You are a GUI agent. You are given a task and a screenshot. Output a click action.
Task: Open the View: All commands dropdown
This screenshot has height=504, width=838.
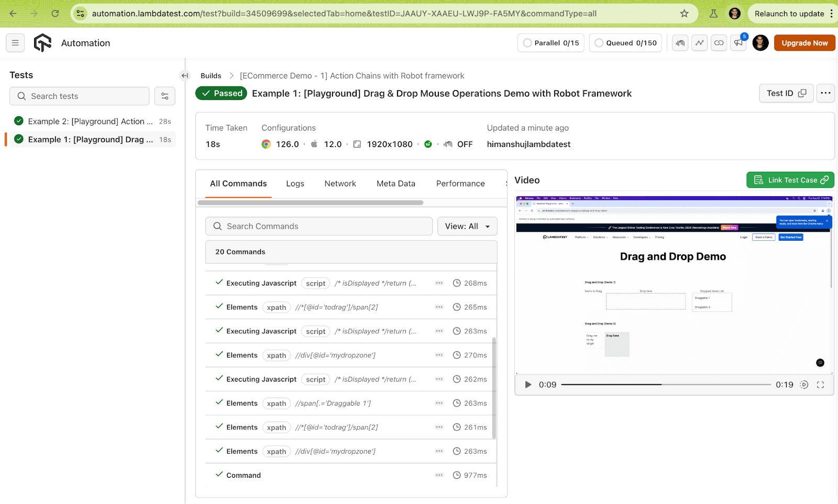point(467,226)
